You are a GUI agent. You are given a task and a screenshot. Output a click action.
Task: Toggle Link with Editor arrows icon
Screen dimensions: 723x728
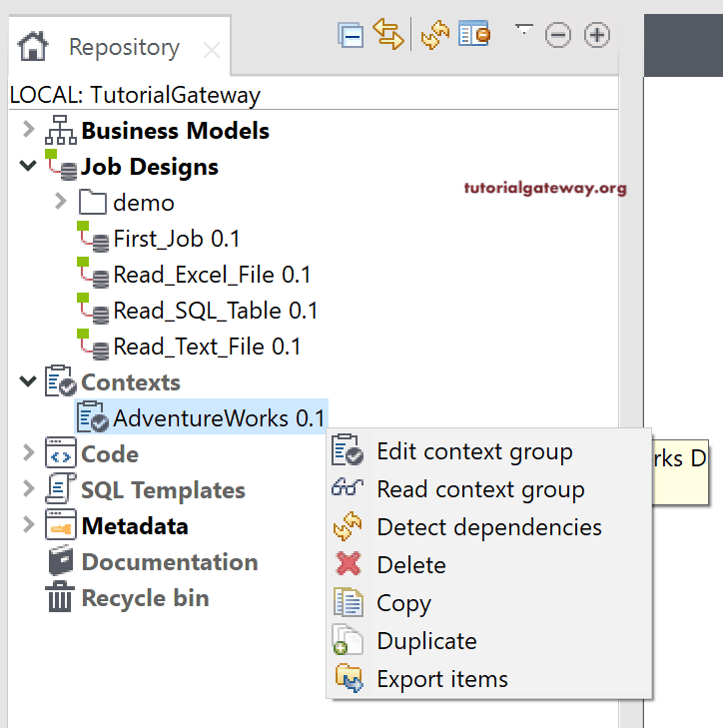387,35
